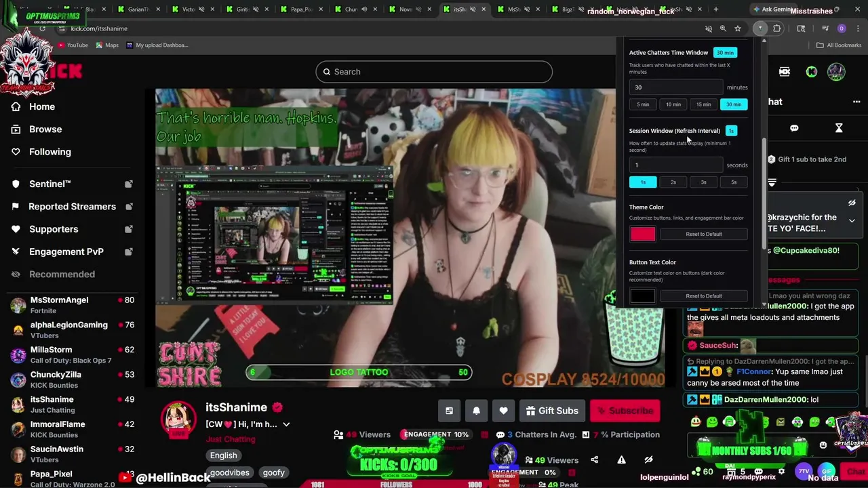Expand the pinned chat message chevron
Screen dimensions: 868x488
(852, 221)
